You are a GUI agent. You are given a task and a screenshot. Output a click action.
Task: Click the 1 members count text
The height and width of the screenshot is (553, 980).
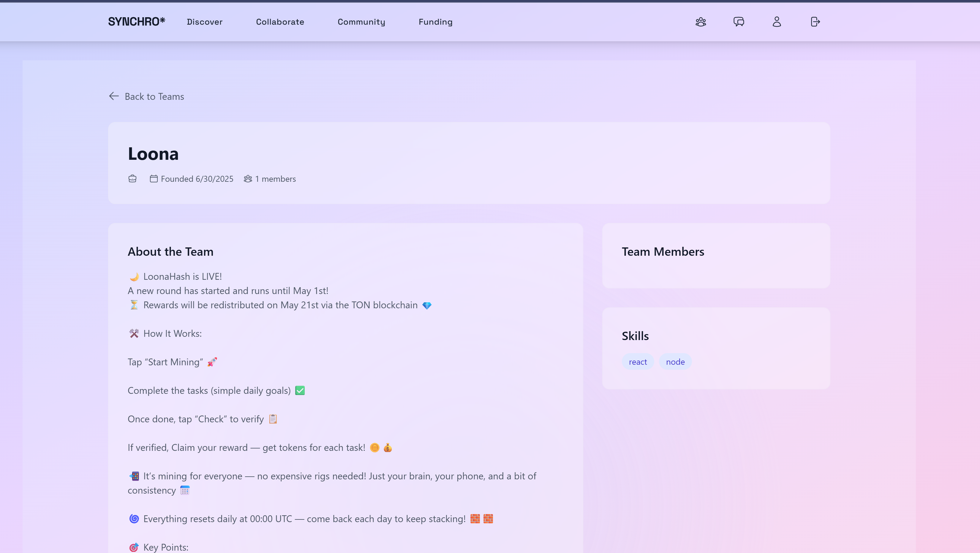(275, 179)
